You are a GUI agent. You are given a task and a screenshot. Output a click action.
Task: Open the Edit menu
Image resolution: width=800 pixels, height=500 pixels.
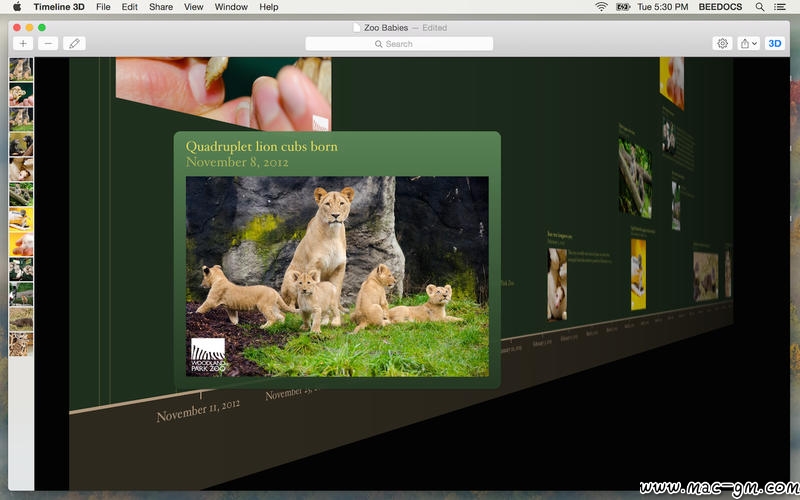tap(130, 7)
